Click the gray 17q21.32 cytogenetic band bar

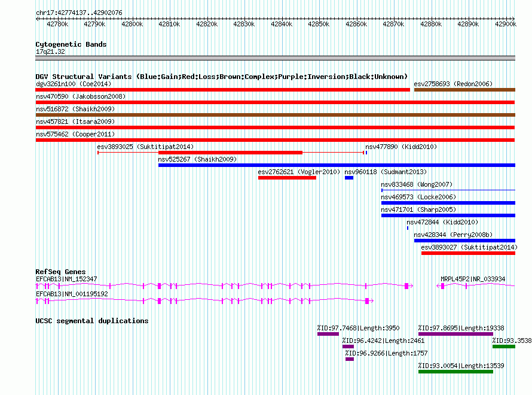pyautogui.click(x=275, y=58)
